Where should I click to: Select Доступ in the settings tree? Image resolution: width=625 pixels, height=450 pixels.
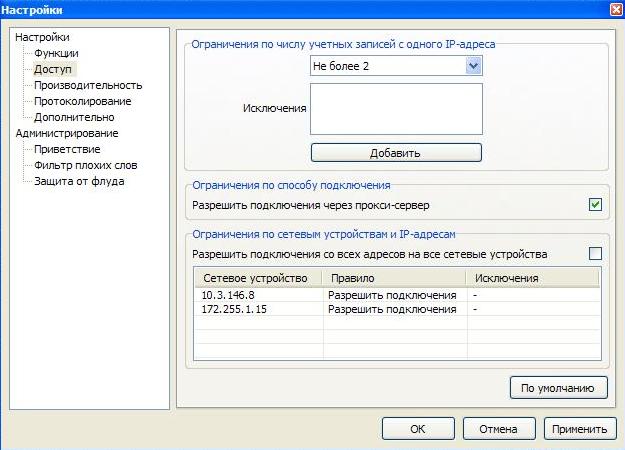52,69
